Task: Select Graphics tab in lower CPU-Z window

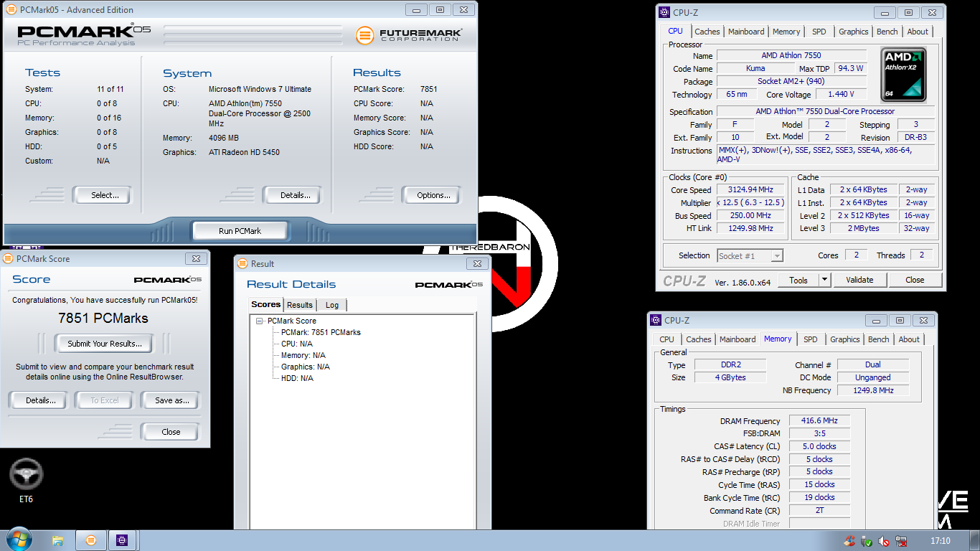Action: click(x=845, y=339)
